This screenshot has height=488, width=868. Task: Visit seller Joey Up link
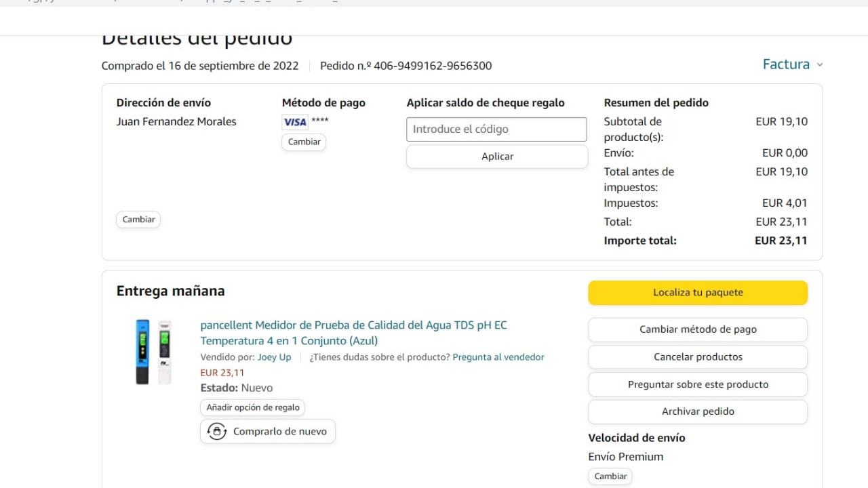click(274, 357)
